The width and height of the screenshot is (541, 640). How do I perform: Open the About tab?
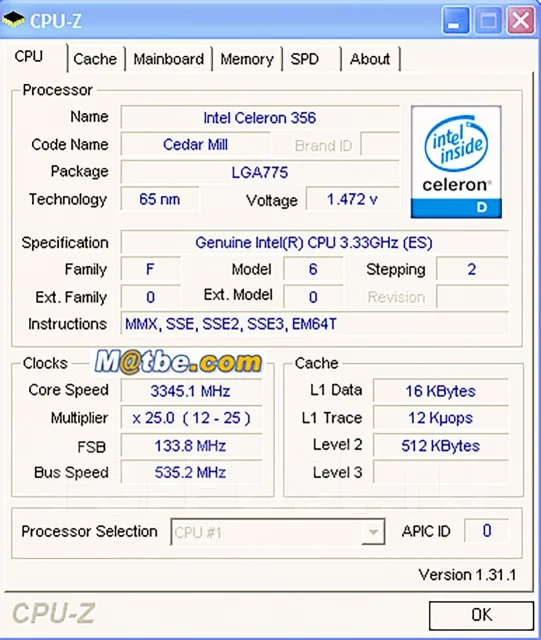pos(370,59)
